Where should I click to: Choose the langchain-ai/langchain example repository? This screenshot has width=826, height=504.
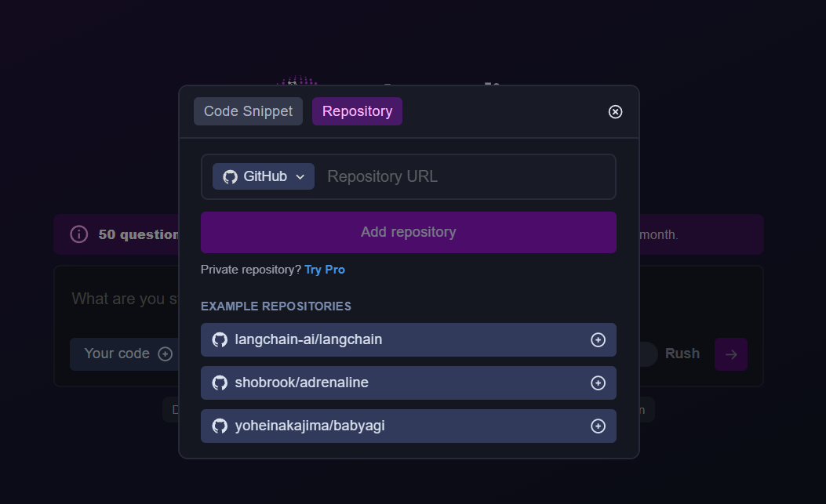408,339
